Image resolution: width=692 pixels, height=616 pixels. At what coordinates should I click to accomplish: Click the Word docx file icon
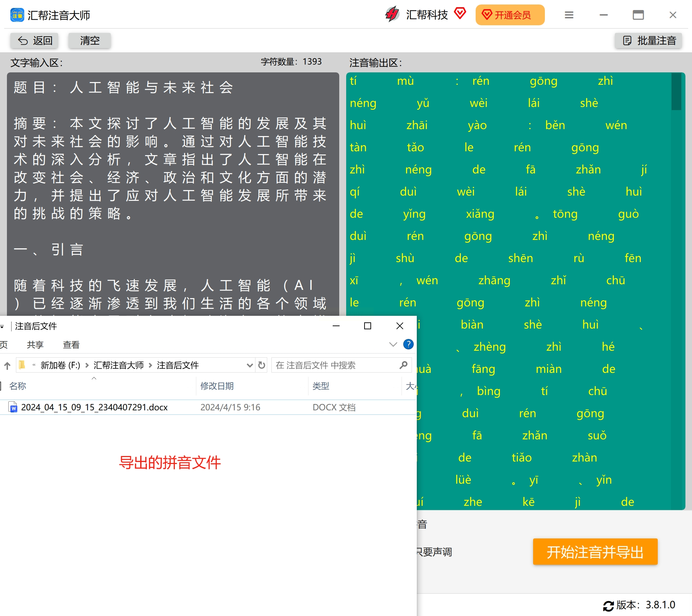point(13,407)
